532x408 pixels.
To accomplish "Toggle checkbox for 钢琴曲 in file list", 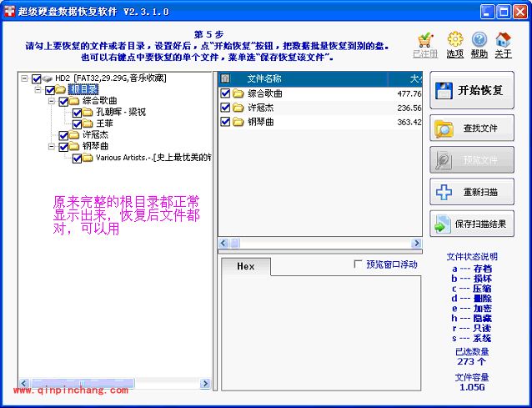I will pos(226,122).
